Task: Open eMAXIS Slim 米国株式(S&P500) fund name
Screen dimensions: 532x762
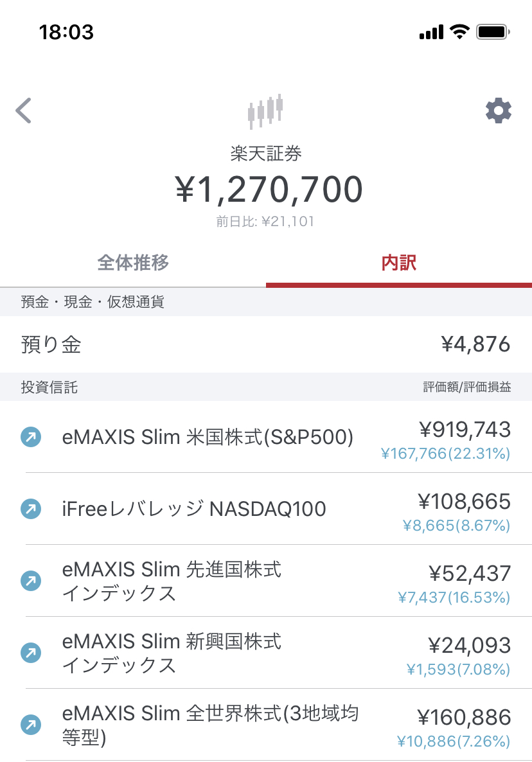Action: [x=208, y=438]
